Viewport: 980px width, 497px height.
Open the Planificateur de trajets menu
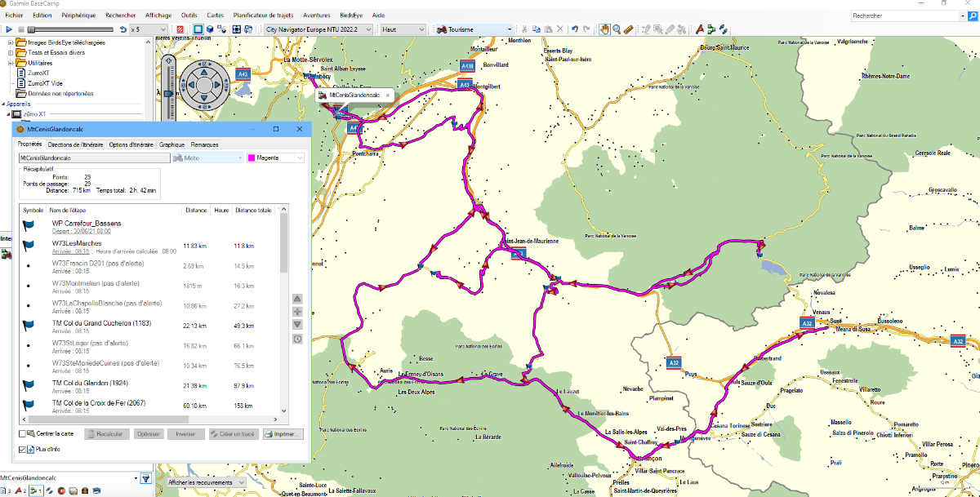coord(264,16)
